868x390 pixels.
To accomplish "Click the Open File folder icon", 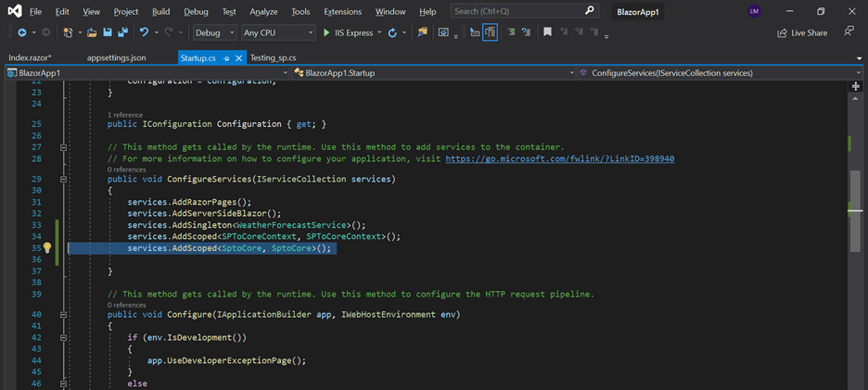I will click(92, 32).
